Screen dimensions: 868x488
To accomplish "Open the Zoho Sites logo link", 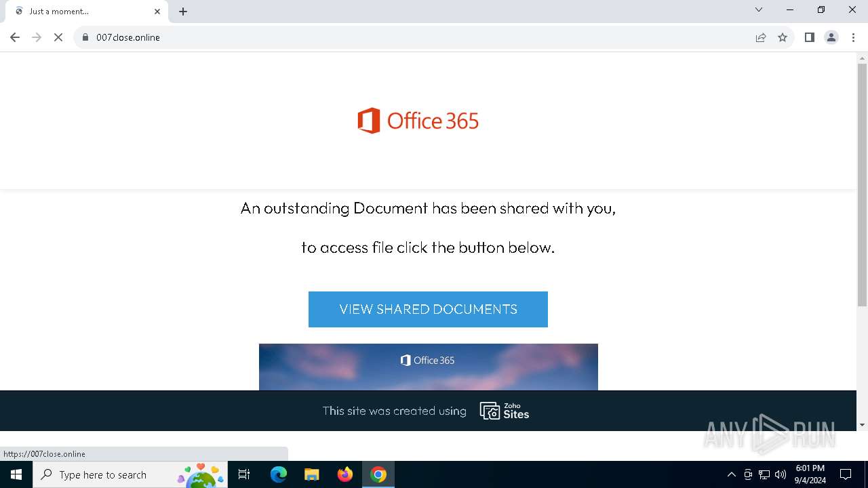I will [505, 411].
